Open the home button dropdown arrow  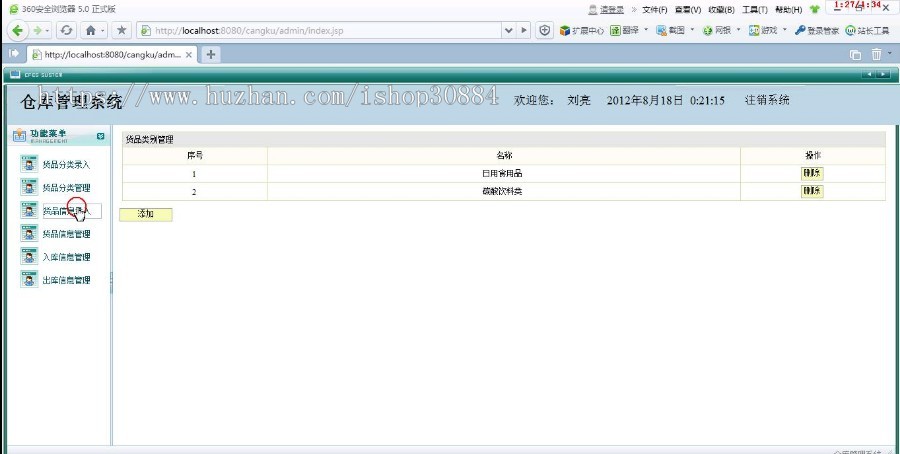pyautogui.click(x=103, y=30)
